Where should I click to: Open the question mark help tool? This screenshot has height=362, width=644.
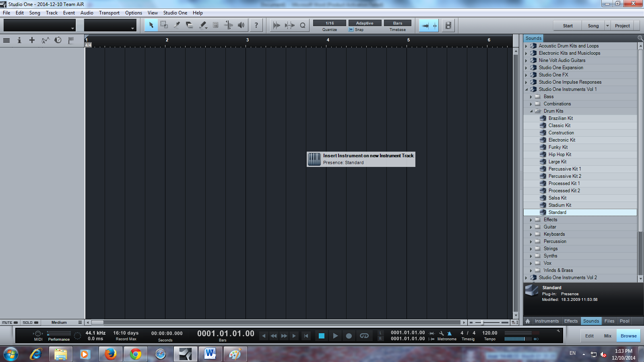point(256,25)
